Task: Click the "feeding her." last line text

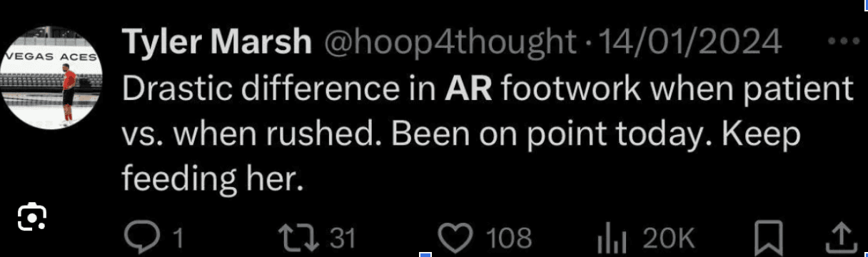Action: coord(208,178)
